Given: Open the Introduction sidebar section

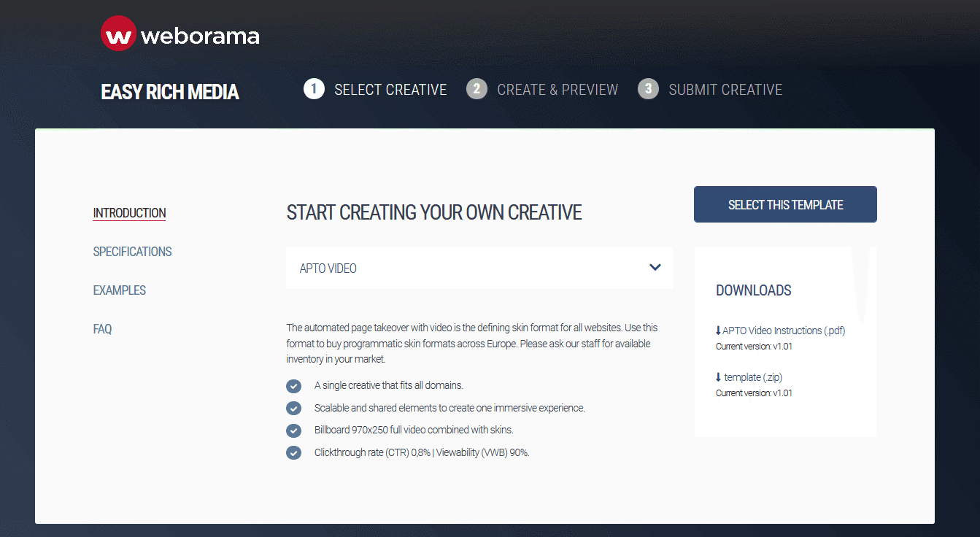Looking at the screenshot, I should coord(129,213).
